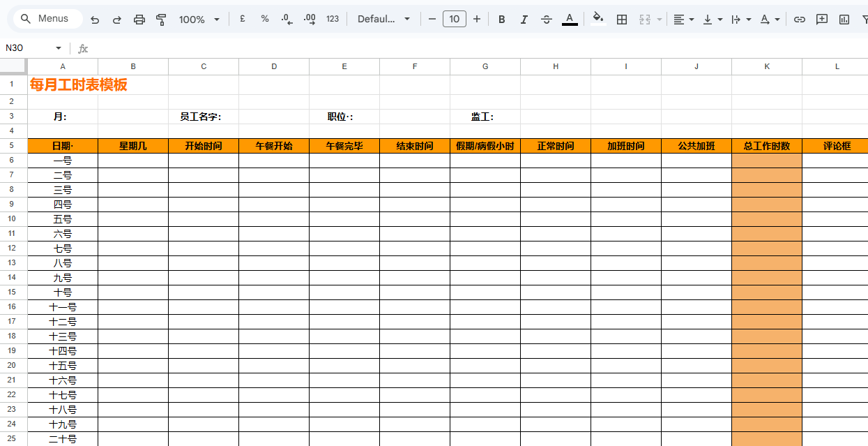Image resolution: width=868 pixels, height=446 pixels.
Task: Click the 十五号 date cell
Action: click(x=63, y=366)
